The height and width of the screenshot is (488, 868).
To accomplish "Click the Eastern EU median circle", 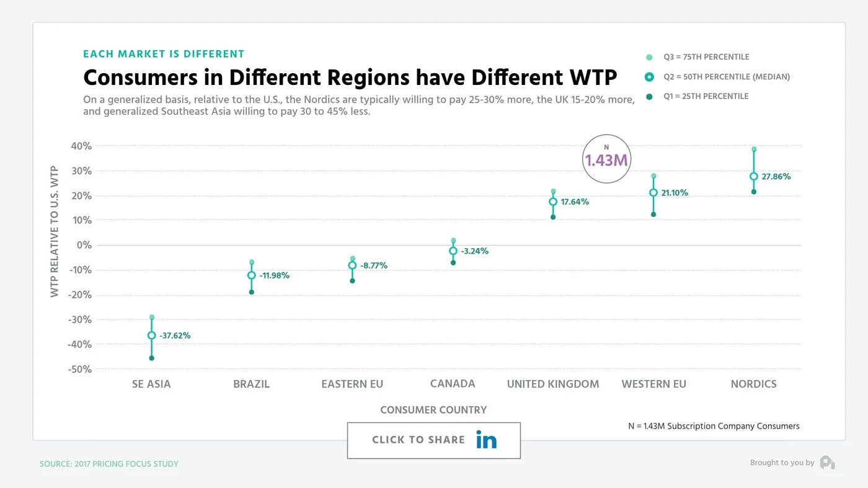I will click(352, 265).
